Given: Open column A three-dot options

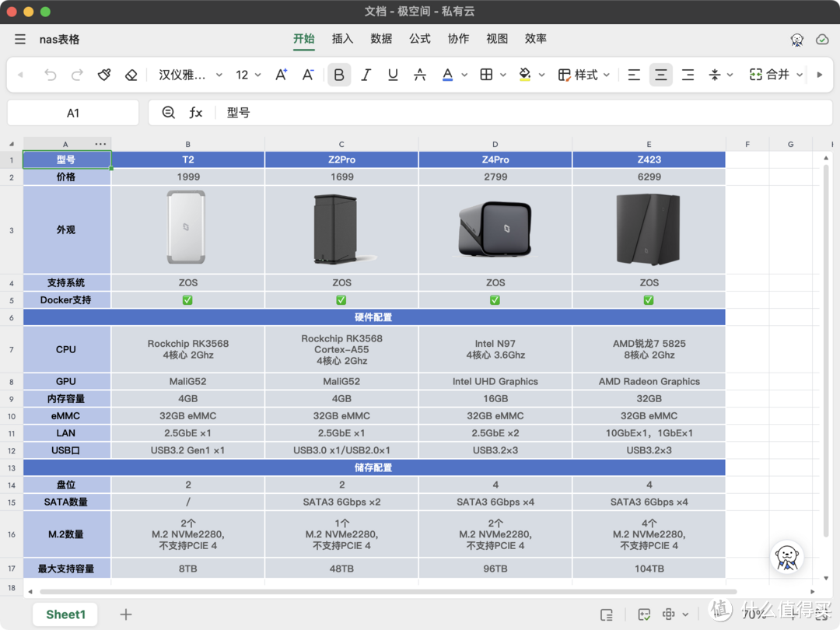Looking at the screenshot, I should coord(100,144).
